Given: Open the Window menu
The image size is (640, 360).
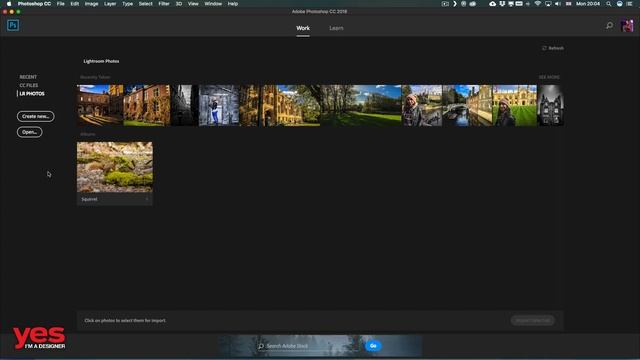Looking at the screenshot, I should pyautogui.click(x=213, y=4).
